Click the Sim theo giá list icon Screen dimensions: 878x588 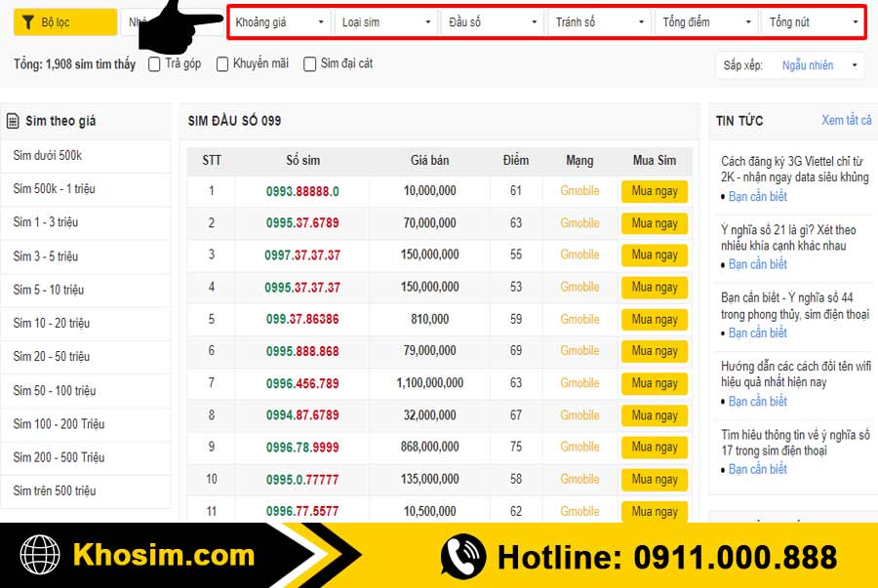point(13,121)
